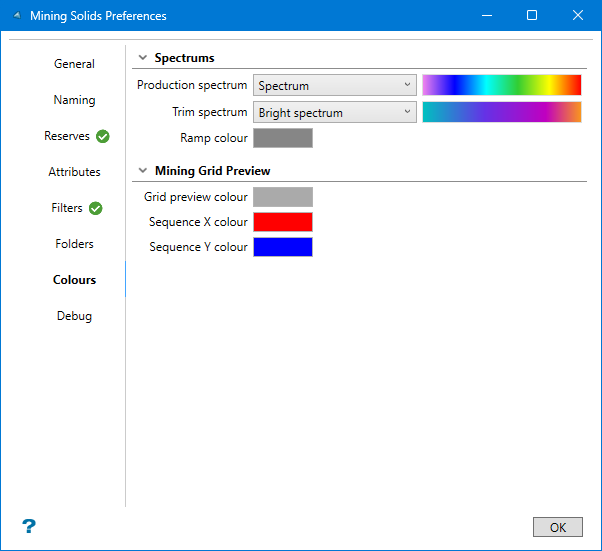Screen dimensions: 602x551
Task: Click the red Sequence X colour swatch
Action: [283, 222]
